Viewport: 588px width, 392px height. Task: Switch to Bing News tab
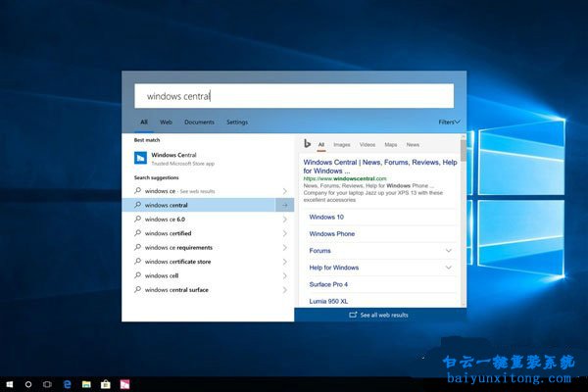[413, 144]
